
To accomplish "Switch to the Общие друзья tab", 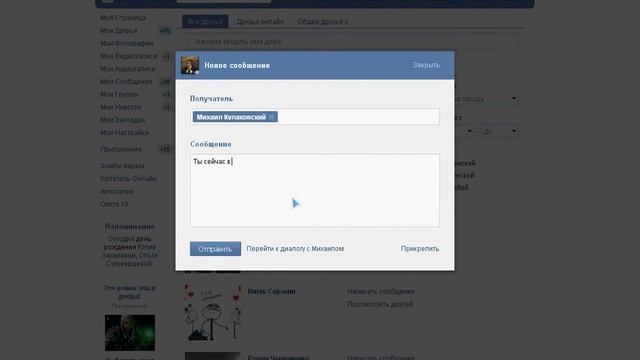I will point(322,21).
